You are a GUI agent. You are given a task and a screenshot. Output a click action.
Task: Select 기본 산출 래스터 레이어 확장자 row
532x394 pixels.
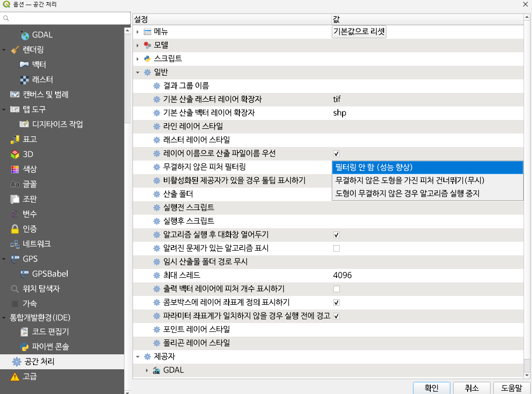tap(328, 99)
